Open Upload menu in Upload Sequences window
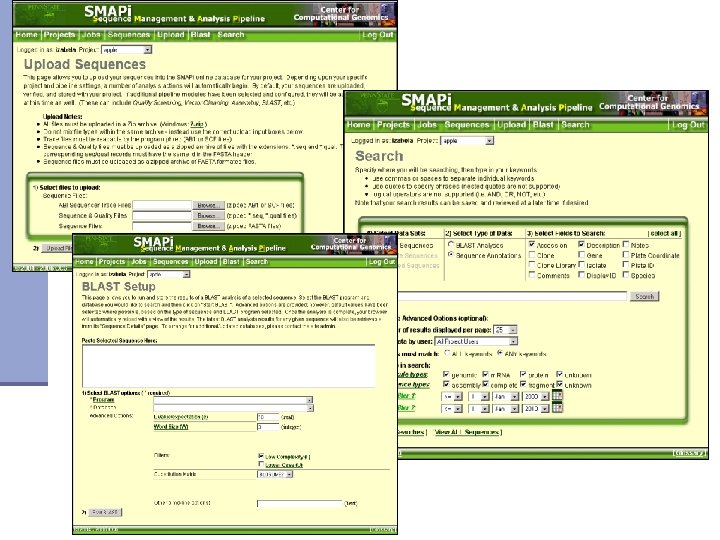 170,35
